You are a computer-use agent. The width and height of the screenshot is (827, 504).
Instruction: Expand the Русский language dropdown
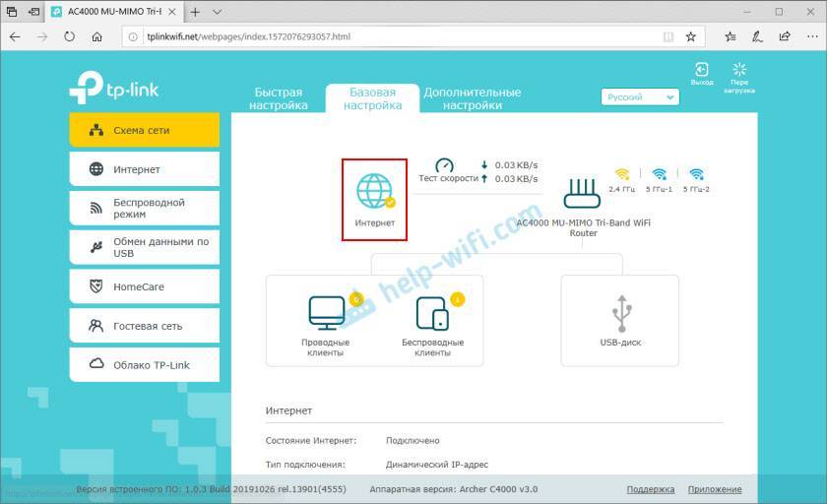click(x=640, y=97)
